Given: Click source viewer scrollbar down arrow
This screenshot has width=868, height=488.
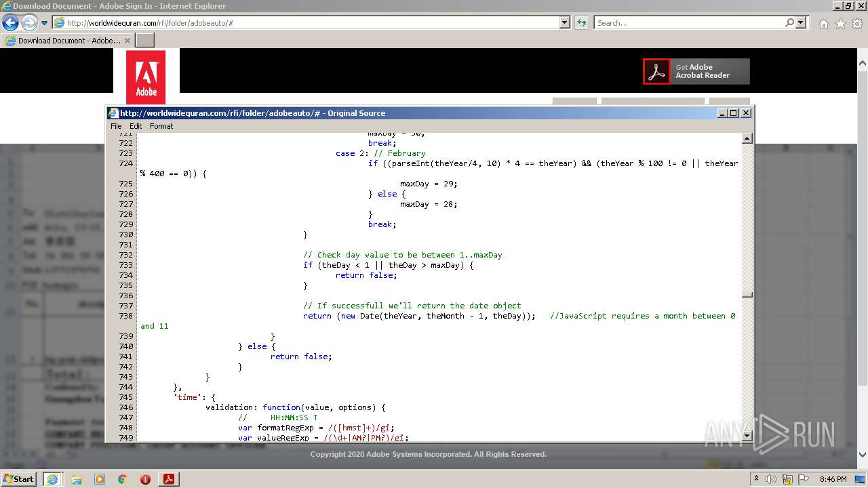Looking at the screenshot, I should point(747,435).
